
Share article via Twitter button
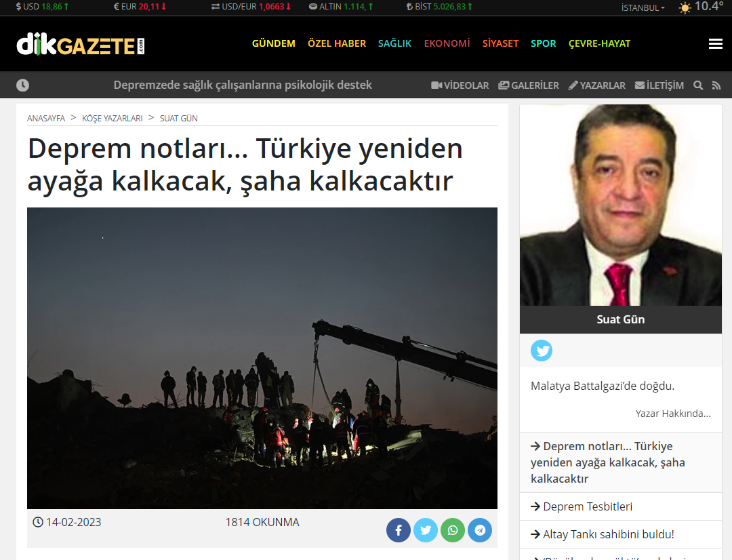click(426, 530)
